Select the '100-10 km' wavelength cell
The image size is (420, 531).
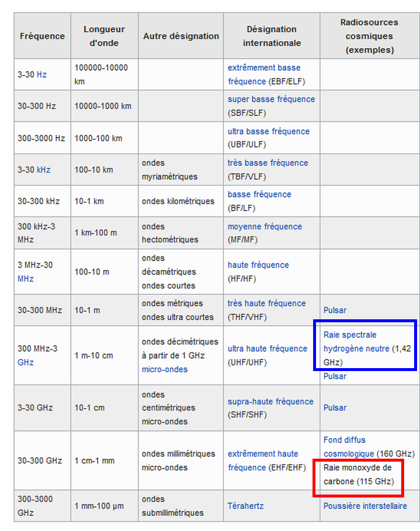[x=104, y=170]
